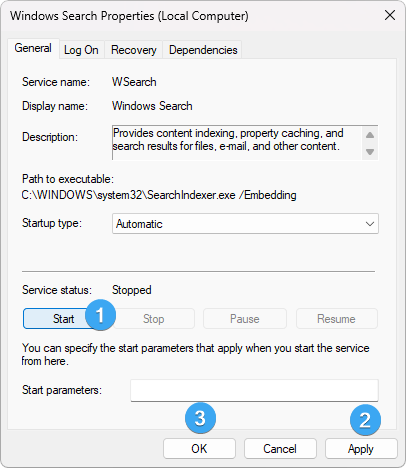Click the disabled Pause button
Screen dimensions: 406x468
(245, 319)
